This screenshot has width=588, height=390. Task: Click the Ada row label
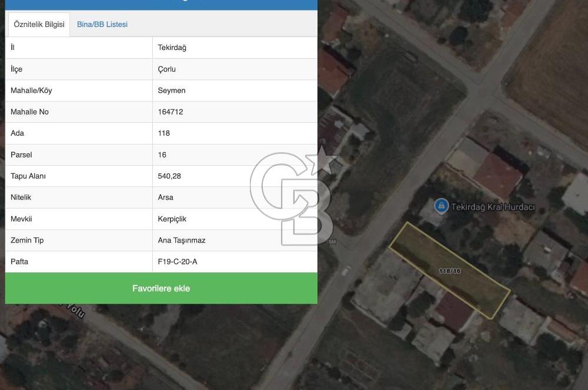[x=17, y=133]
